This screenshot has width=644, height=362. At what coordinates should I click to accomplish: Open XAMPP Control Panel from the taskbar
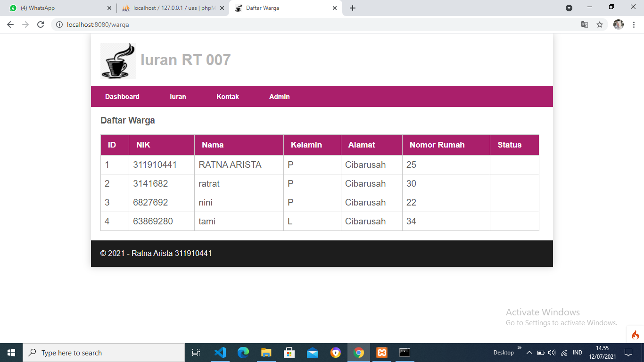click(x=381, y=352)
